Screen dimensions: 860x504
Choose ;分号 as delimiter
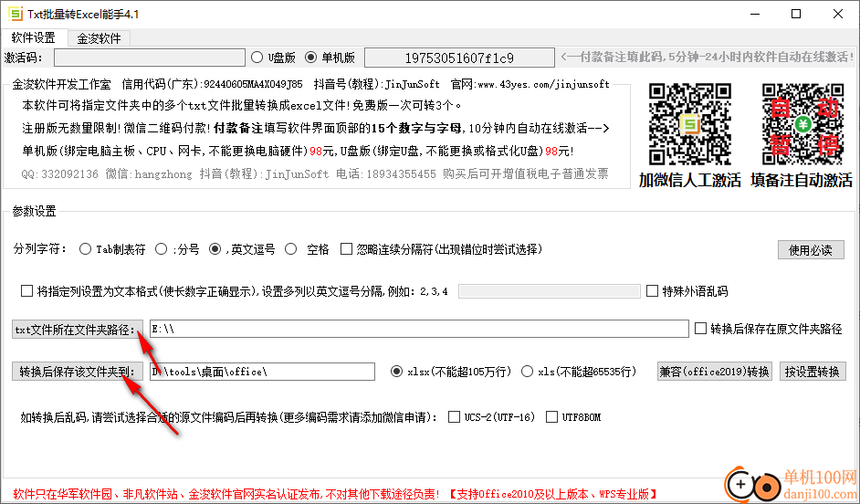tap(177, 249)
